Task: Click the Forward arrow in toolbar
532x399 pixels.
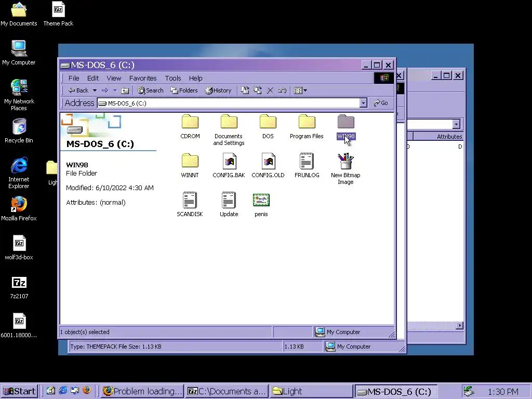Action: click(x=105, y=90)
